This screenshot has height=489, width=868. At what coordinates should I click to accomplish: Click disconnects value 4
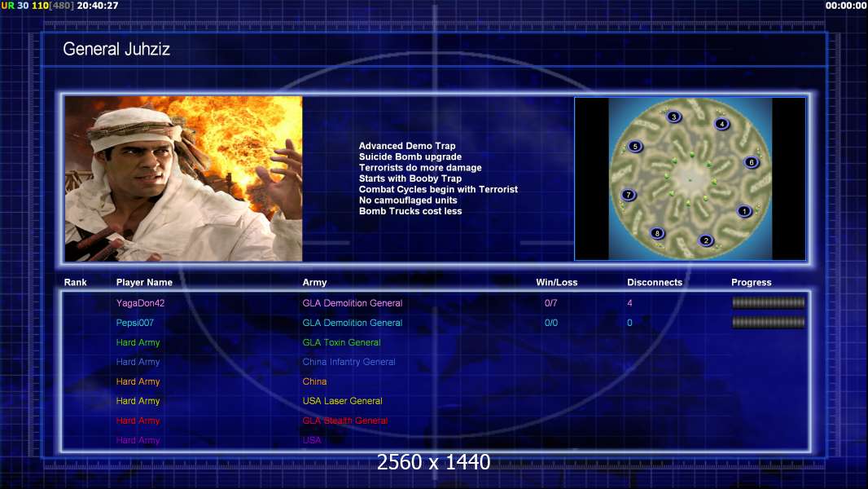(x=630, y=303)
